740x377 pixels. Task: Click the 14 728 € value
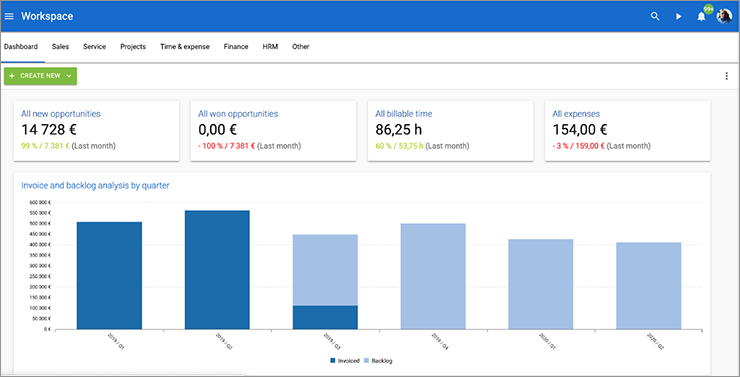coord(49,129)
